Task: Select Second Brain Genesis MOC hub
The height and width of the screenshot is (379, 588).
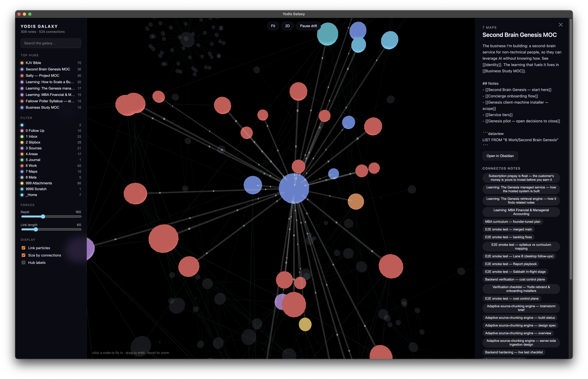Action: pos(51,69)
